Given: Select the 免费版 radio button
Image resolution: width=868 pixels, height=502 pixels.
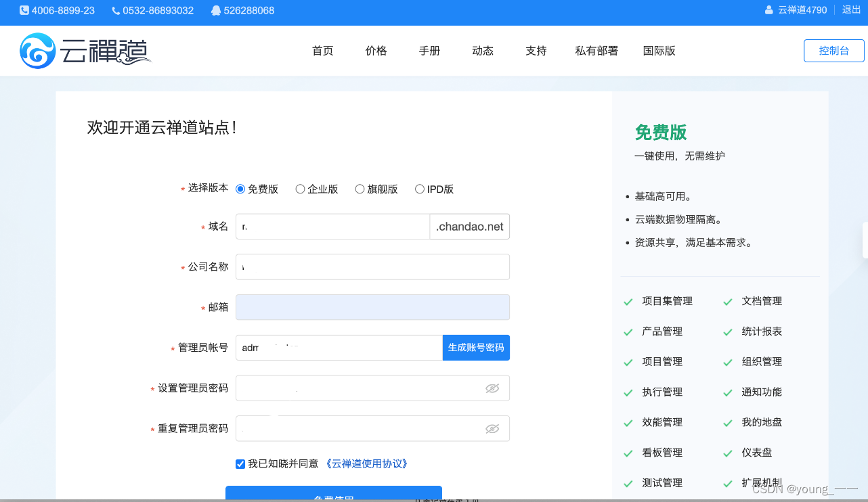Looking at the screenshot, I should click(x=240, y=189).
